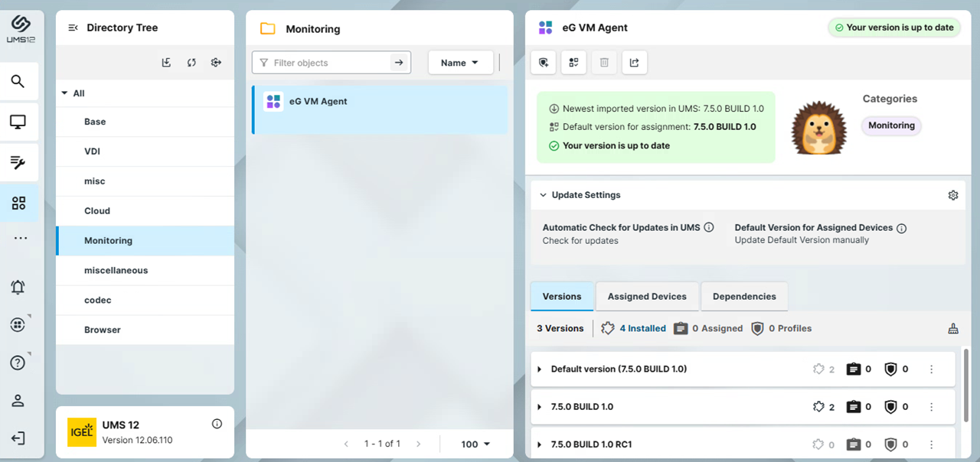Switch to the Dependencies tab
The height and width of the screenshot is (462, 980).
(x=744, y=297)
